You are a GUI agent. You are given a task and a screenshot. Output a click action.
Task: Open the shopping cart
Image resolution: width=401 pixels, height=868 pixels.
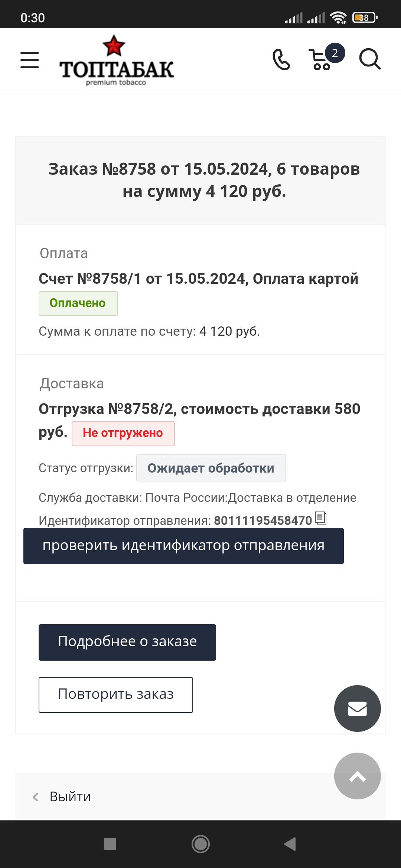pyautogui.click(x=320, y=60)
